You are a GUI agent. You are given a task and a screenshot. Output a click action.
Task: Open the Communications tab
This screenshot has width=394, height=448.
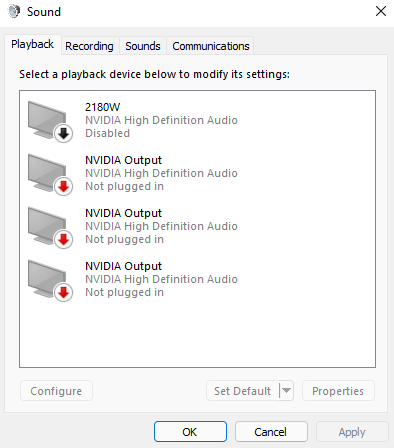(210, 46)
